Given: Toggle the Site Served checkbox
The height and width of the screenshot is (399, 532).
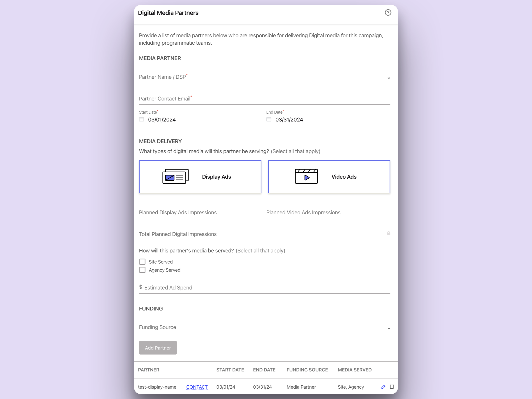Looking at the screenshot, I should [x=142, y=261].
